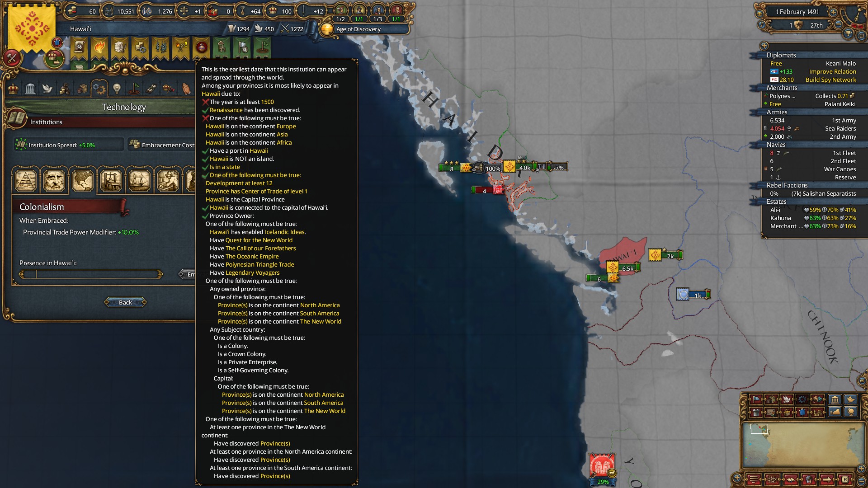Click the soldiers alert banner
The image size is (868, 488).
coord(160,48)
